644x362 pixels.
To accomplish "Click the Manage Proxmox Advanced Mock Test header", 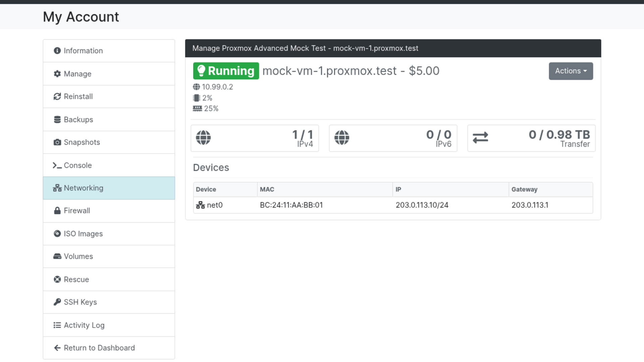I will point(305,48).
